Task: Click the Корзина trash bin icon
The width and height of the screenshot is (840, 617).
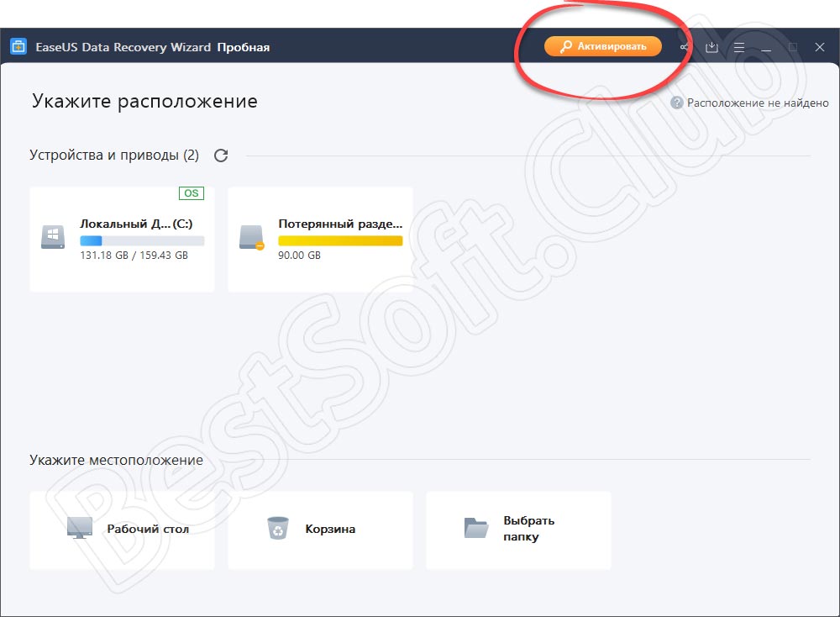Action: (276, 529)
